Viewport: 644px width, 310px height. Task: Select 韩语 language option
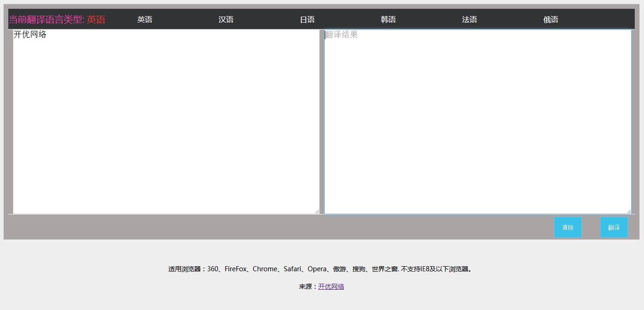388,19
